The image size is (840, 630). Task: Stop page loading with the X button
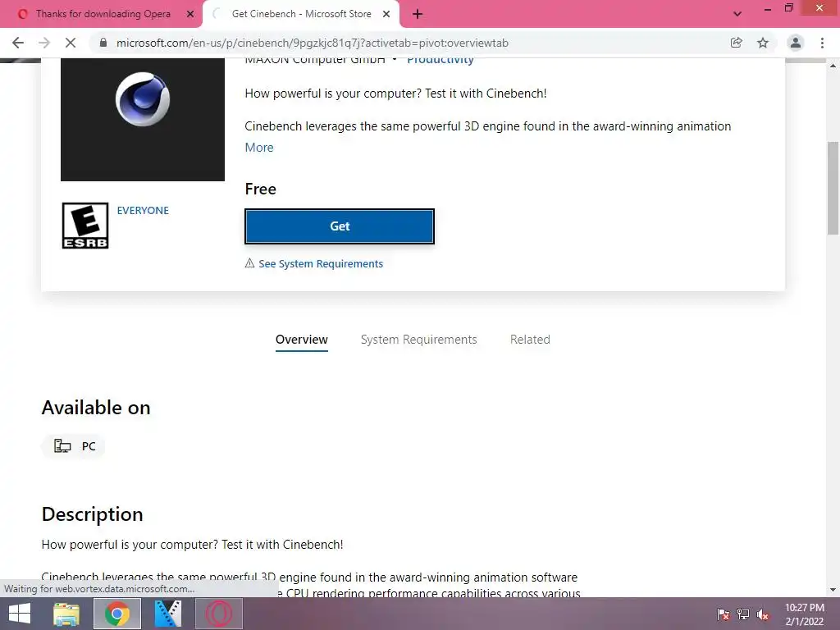pos(71,43)
